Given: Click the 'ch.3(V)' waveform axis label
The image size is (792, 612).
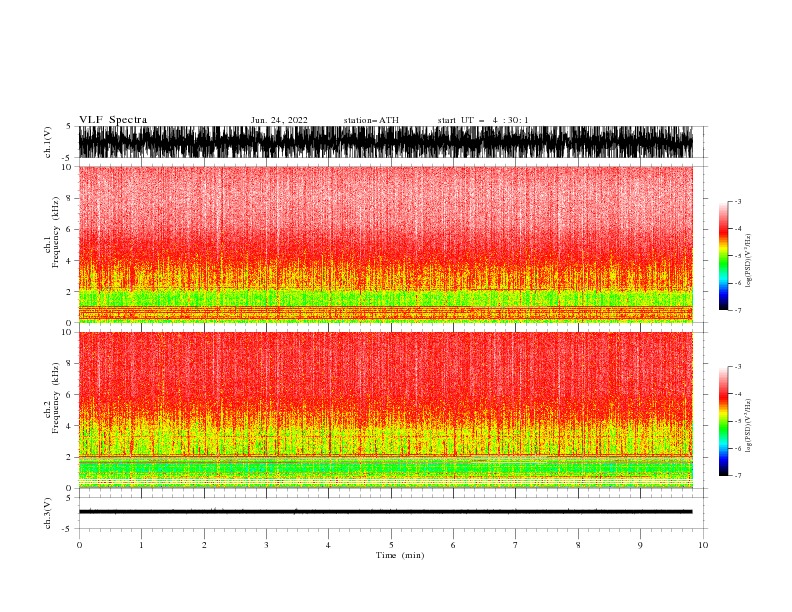Looking at the screenshot, I should [x=48, y=513].
